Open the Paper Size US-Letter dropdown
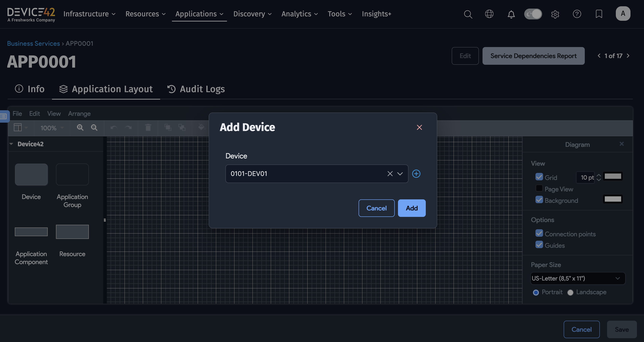Viewport: 644px width, 342px height. 578,278
